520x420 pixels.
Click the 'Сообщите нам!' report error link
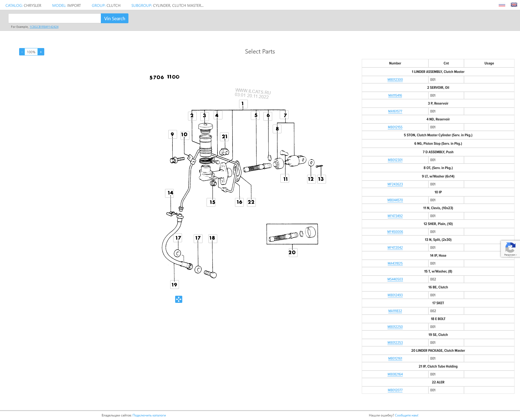point(406,415)
